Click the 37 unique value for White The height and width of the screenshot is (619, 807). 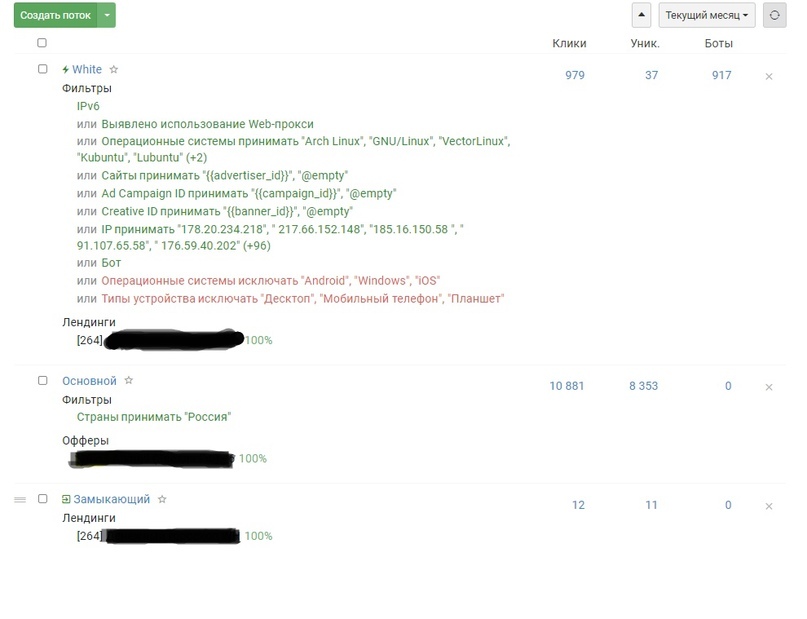point(652,75)
